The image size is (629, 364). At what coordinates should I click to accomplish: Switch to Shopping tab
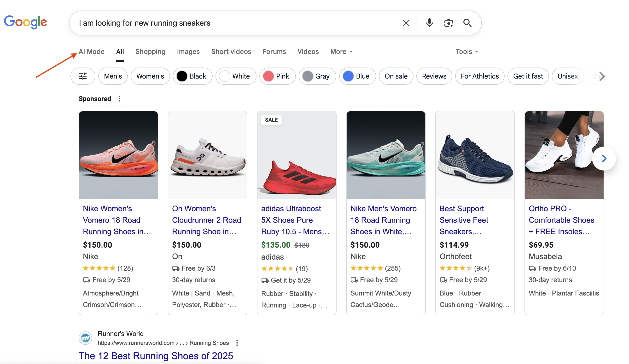[x=150, y=52]
